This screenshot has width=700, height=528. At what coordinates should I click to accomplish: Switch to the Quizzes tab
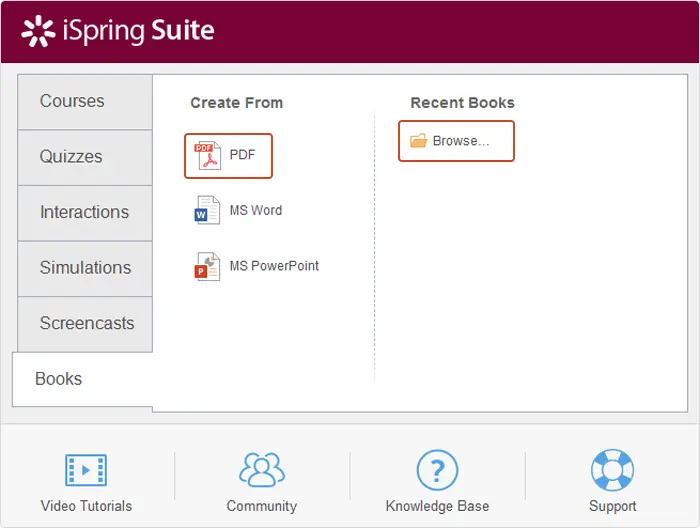85,157
